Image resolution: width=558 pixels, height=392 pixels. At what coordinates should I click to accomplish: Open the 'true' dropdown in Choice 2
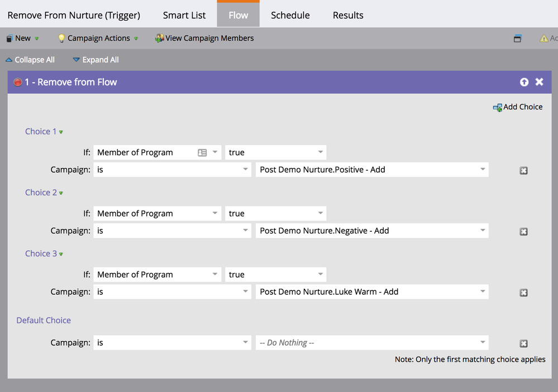coord(319,213)
